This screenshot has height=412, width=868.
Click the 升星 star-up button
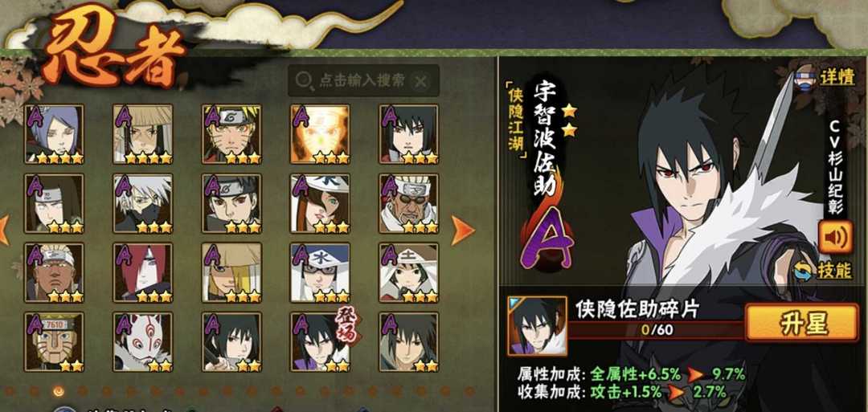pos(801,323)
